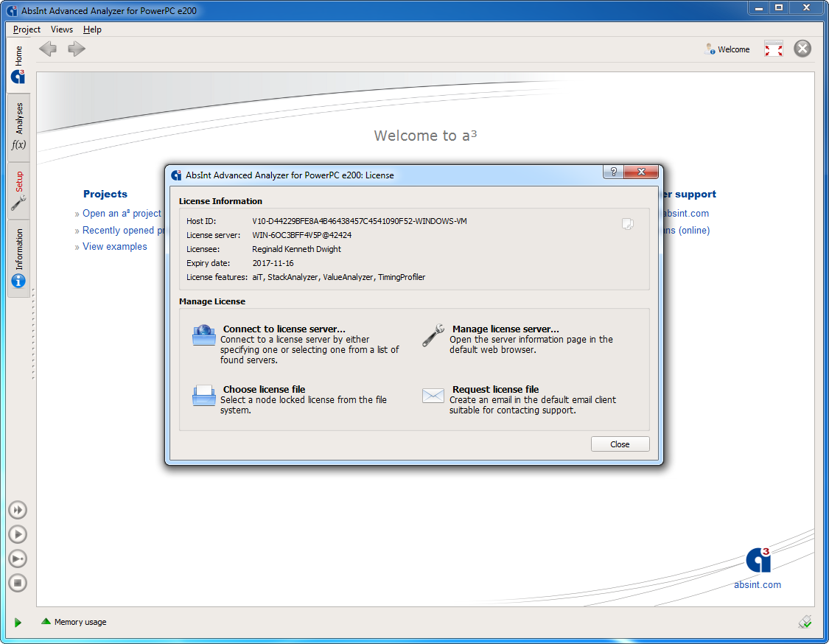Copy license information with clipboard icon

(x=628, y=224)
